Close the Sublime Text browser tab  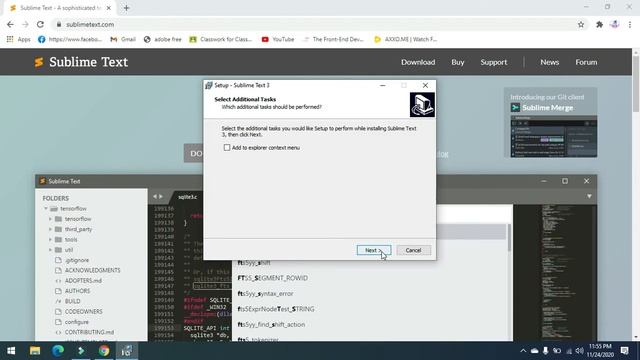109,8
